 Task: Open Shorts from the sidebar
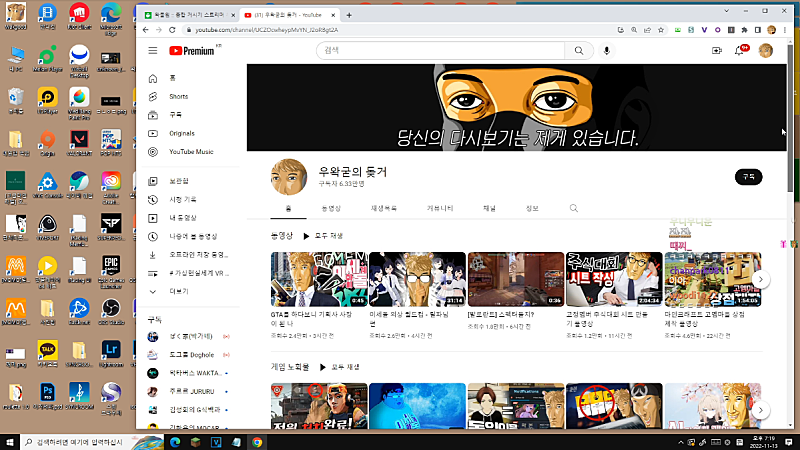178,96
